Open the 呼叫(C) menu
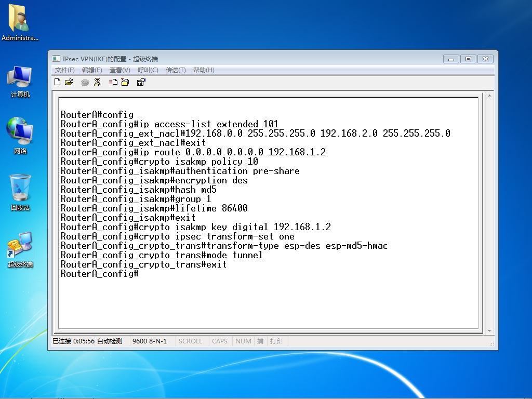The width and height of the screenshot is (532, 399). pos(148,70)
